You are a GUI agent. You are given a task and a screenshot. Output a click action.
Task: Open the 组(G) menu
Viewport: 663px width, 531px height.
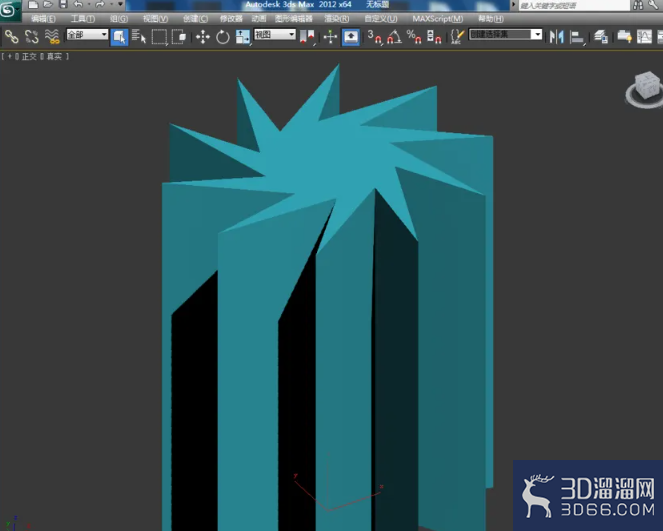pyautogui.click(x=119, y=19)
